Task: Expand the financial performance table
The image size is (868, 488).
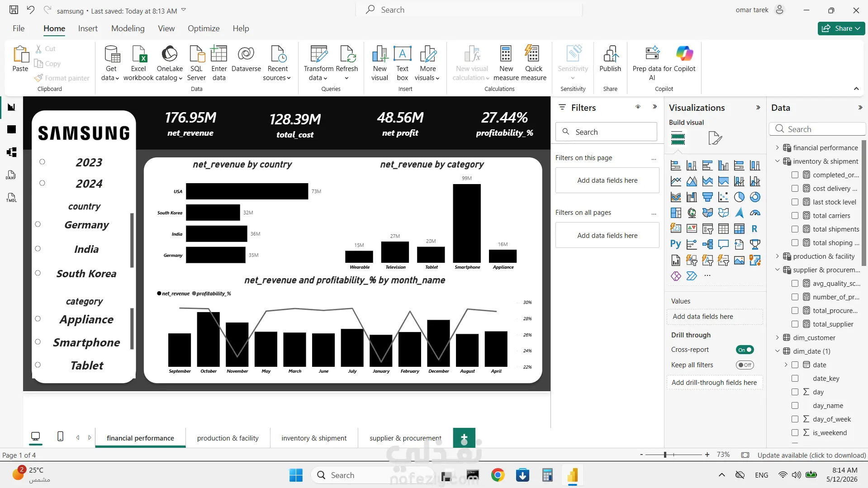Action: tap(778, 148)
